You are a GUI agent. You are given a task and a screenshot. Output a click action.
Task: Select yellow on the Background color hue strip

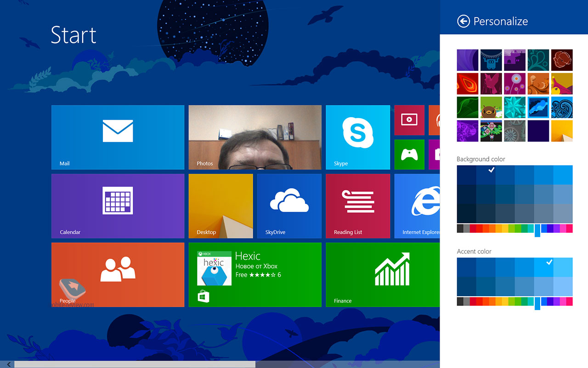(x=505, y=229)
